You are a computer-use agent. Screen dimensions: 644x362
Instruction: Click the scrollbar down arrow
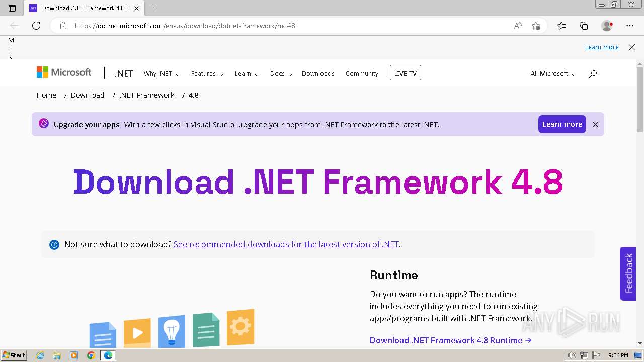point(639,343)
